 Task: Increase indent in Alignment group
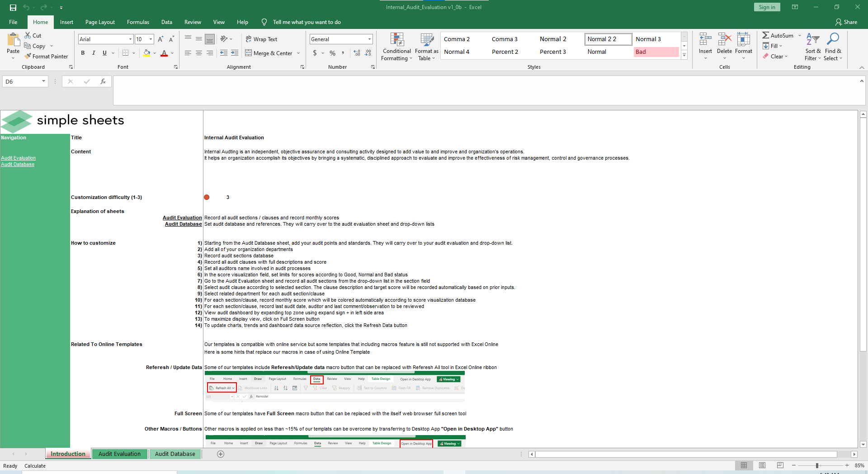point(235,53)
